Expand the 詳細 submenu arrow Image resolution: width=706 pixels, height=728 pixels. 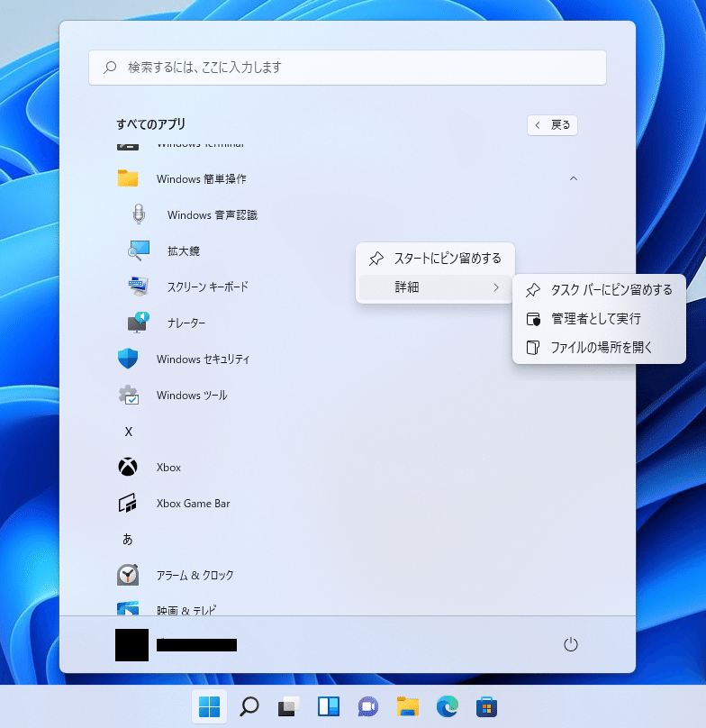click(496, 287)
